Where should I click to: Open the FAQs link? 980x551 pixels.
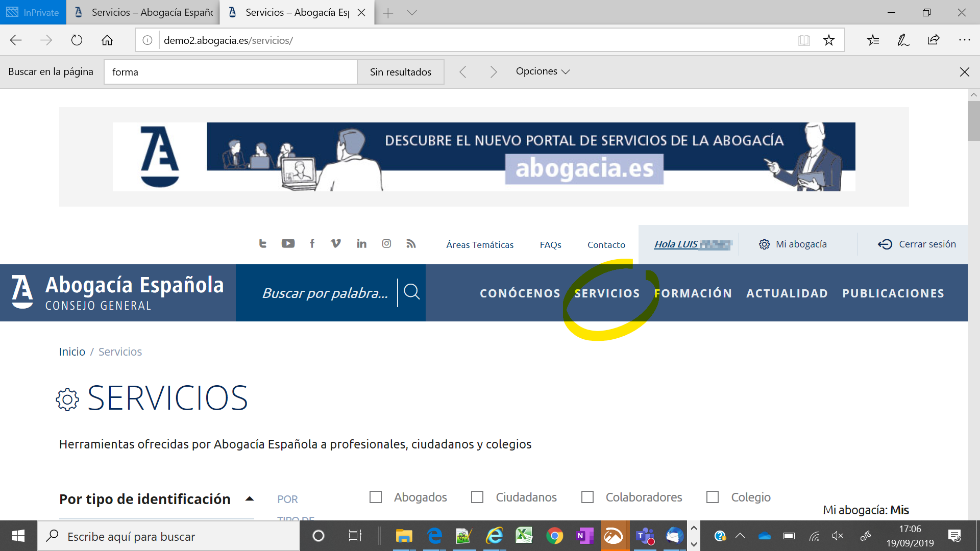[x=550, y=245]
